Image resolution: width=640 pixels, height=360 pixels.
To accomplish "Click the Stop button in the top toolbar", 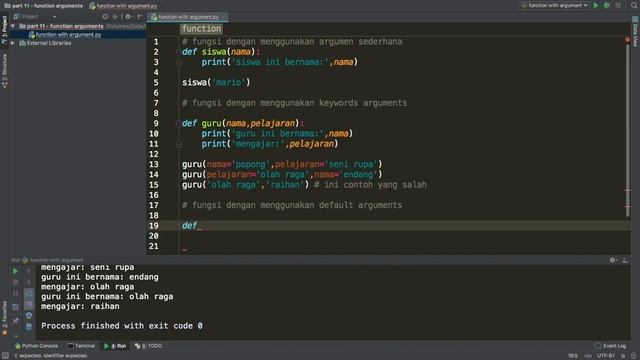I will [x=618, y=6].
